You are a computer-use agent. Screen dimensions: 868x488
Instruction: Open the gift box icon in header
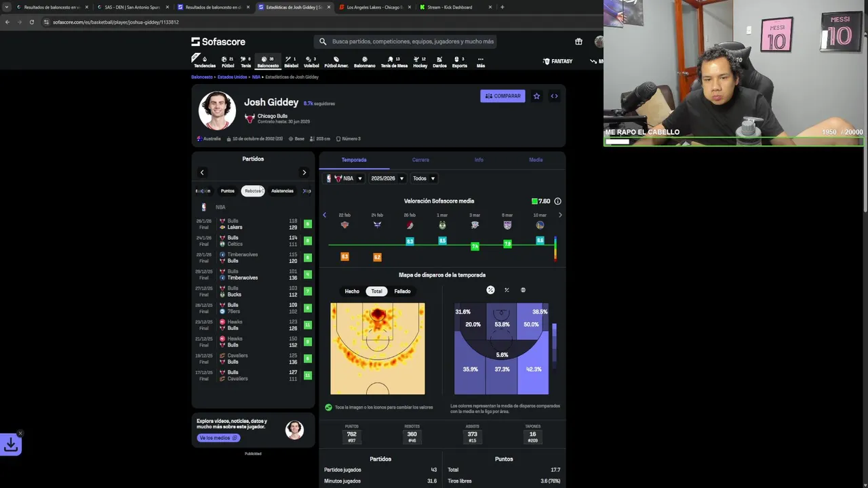click(x=578, y=41)
